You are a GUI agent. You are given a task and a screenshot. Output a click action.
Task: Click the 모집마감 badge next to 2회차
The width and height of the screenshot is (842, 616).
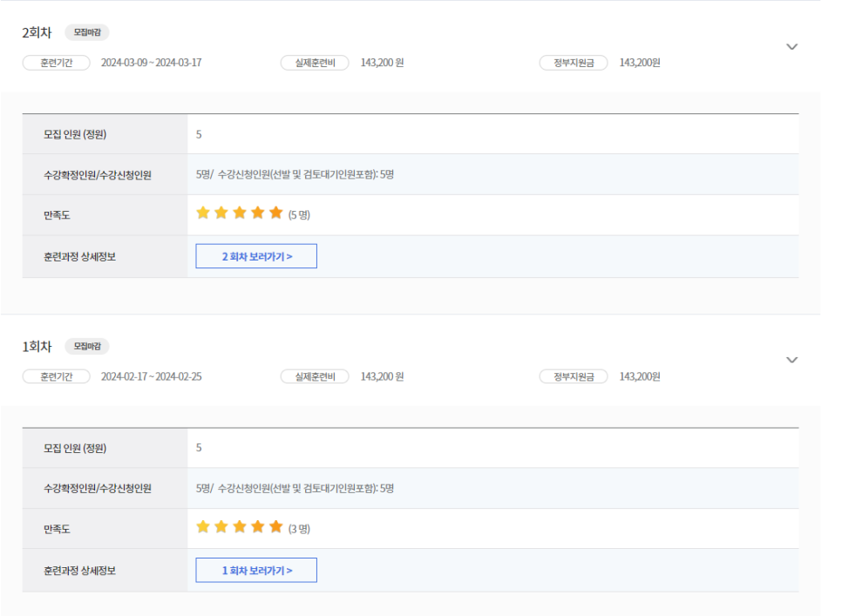pos(86,32)
